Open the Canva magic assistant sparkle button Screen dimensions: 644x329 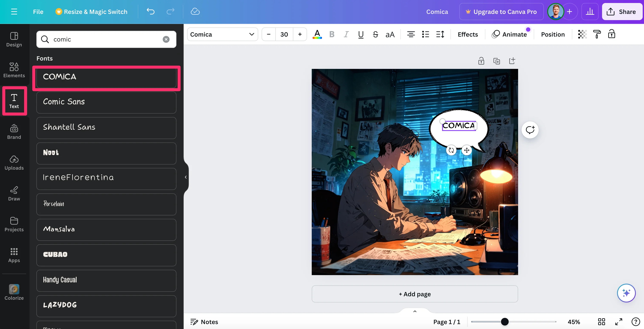[626, 293]
